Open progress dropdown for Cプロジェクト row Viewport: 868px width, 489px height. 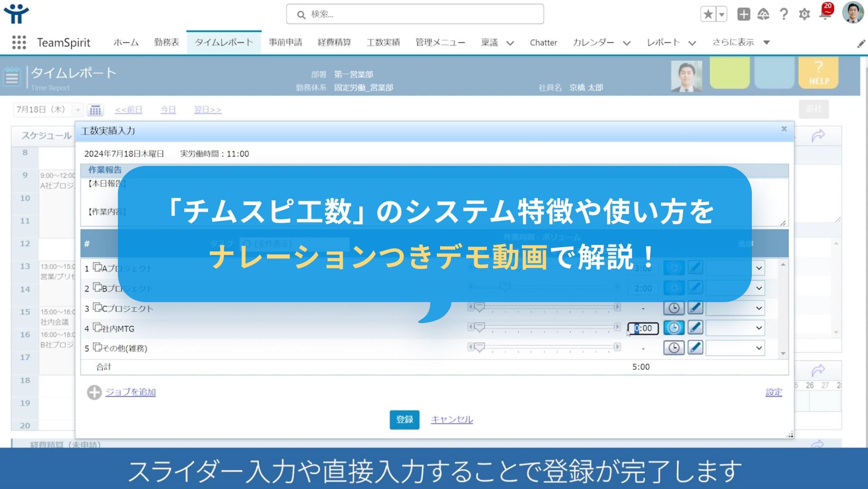click(x=735, y=308)
